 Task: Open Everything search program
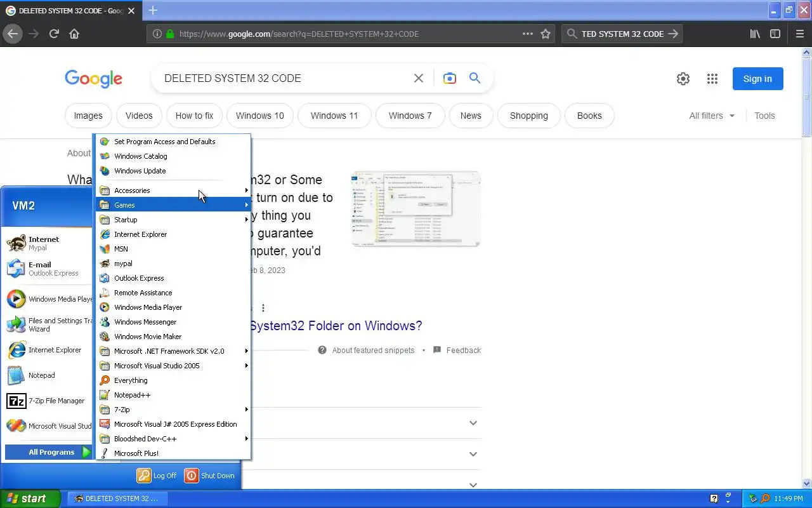173,380
